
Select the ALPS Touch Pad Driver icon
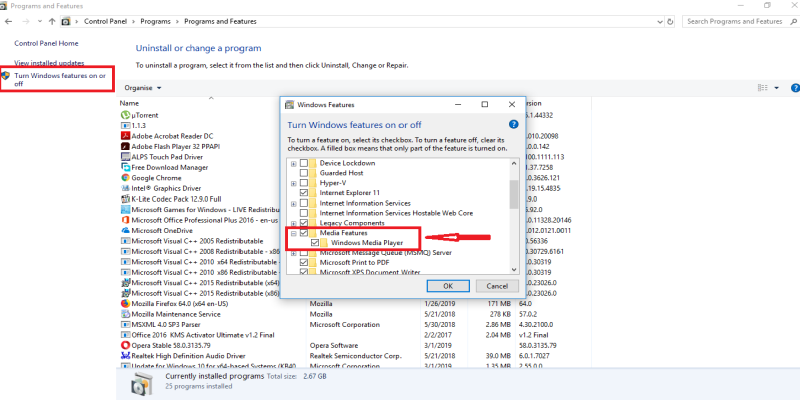[x=126, y=157]
